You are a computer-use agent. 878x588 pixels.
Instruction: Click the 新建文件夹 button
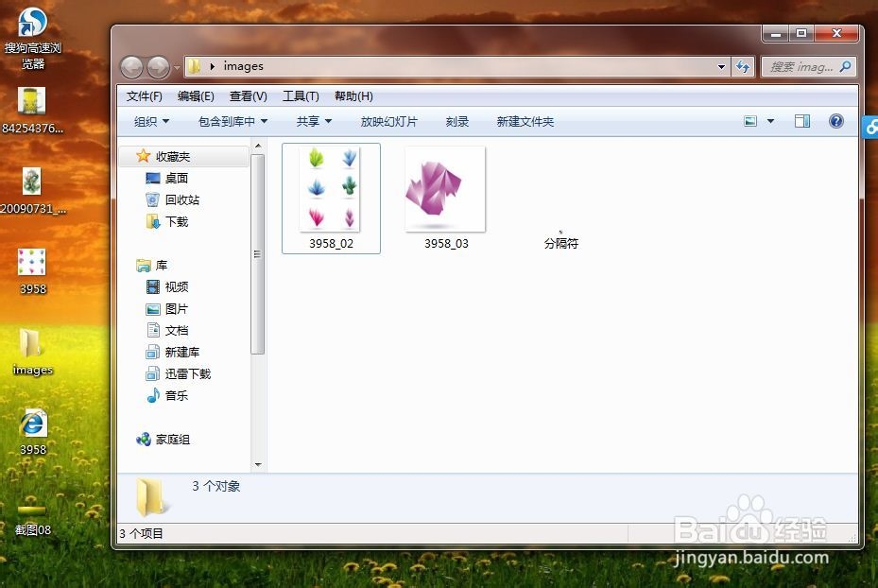click(x=525, y=121)
